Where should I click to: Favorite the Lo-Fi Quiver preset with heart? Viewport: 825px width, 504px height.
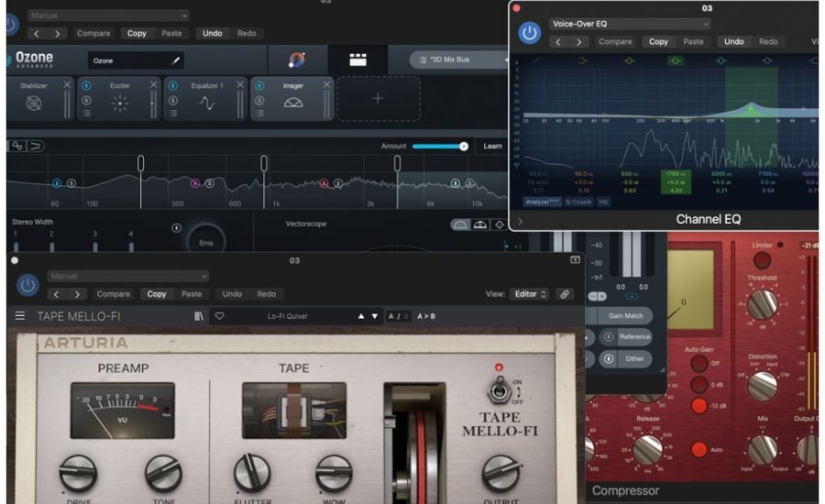coord(219,316)
